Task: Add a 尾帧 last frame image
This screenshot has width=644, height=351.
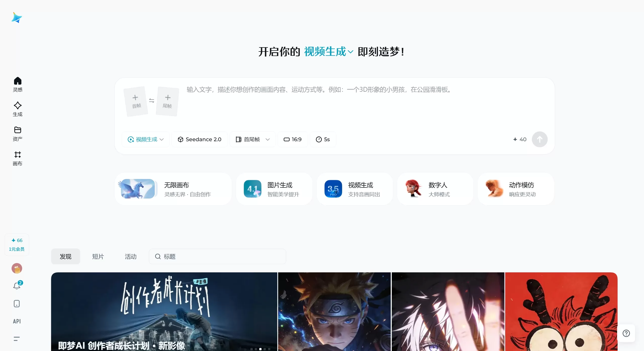Action: [x=167, y=101]
